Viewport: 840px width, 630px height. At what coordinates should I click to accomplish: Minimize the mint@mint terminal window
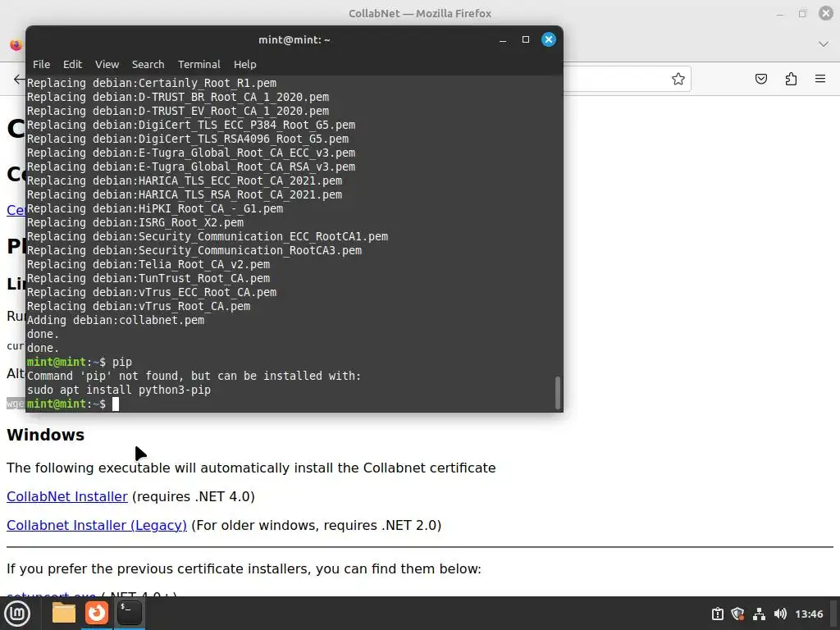(x=503, y=40)
